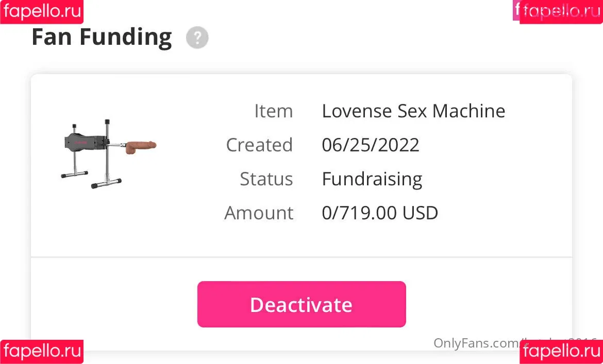
Task: Select the Lovense item name text
Action: [413, 111]
